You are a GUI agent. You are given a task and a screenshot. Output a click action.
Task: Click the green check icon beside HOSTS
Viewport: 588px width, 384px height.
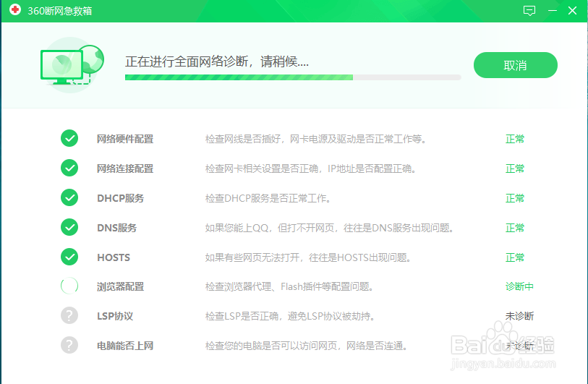(x=69, y=257)
